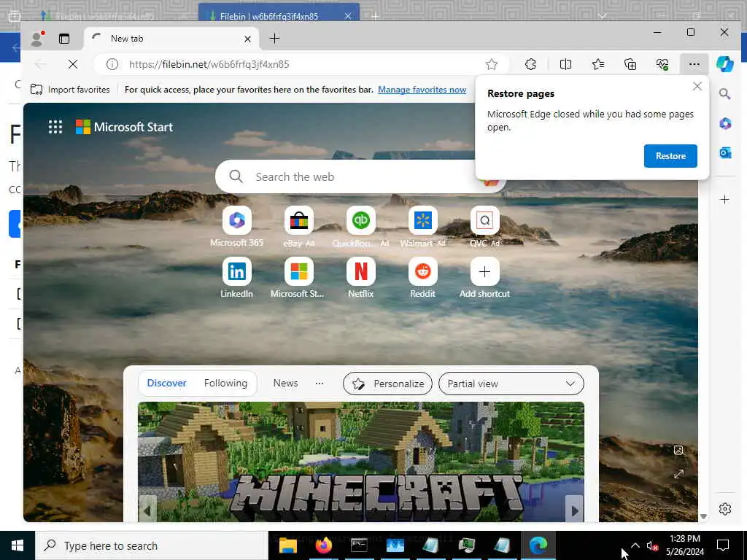The image size is (747, 560).
Task: Open Outlook sidebar icon
Action: pyautogui.click(x=724, y=153)
